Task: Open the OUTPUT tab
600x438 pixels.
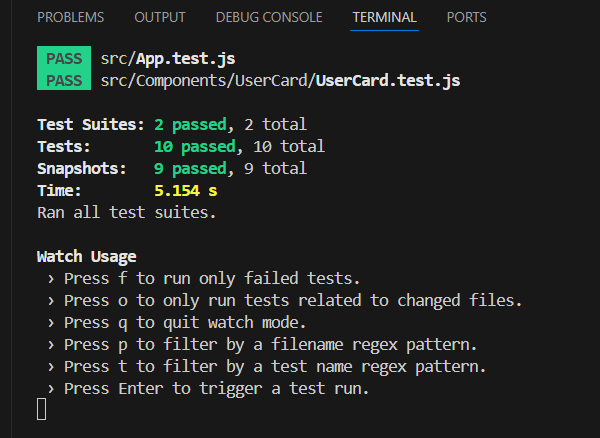Action: click(x=160, y=17)
